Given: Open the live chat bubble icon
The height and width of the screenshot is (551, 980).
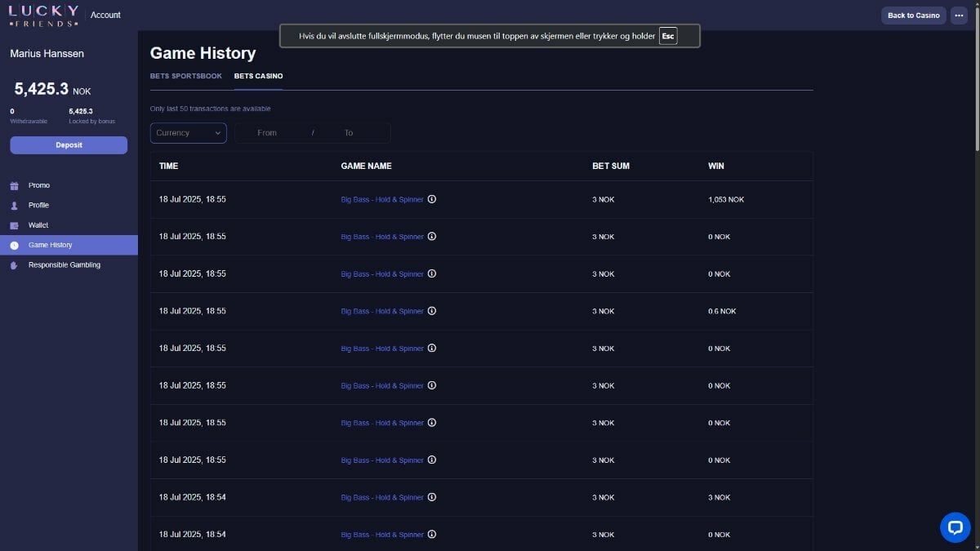Looking at the screenshot, I should click(955, 527).
